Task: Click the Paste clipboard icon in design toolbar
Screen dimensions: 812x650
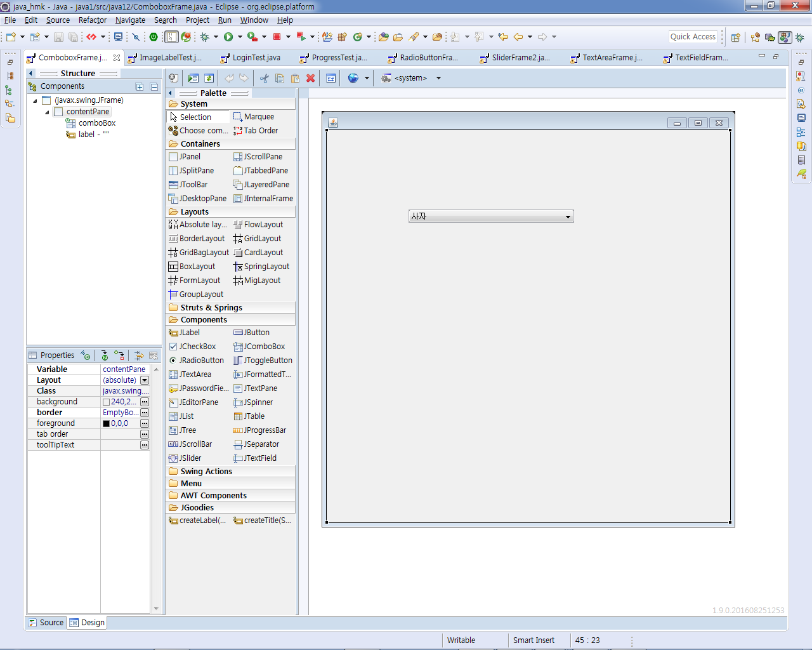Action: click(x=295, y=78)
